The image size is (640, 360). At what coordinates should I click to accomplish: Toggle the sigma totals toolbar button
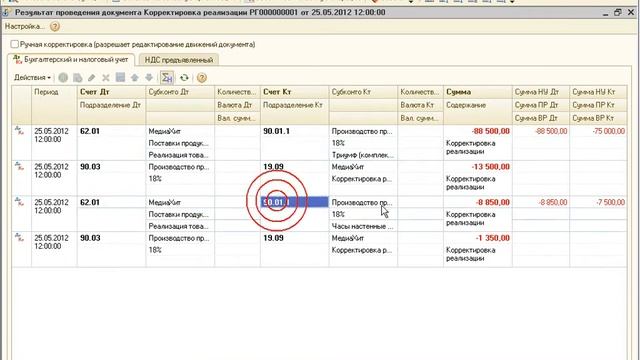point(167,78)
